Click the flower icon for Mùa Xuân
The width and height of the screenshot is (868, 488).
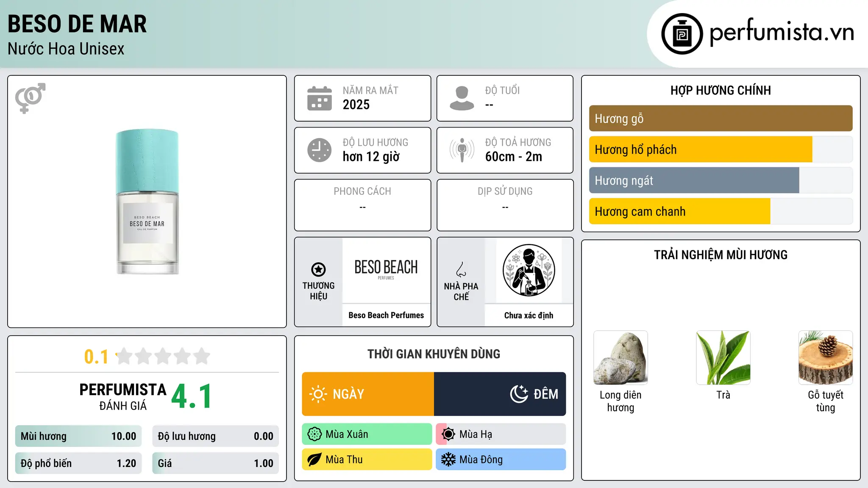pos(314,434)
